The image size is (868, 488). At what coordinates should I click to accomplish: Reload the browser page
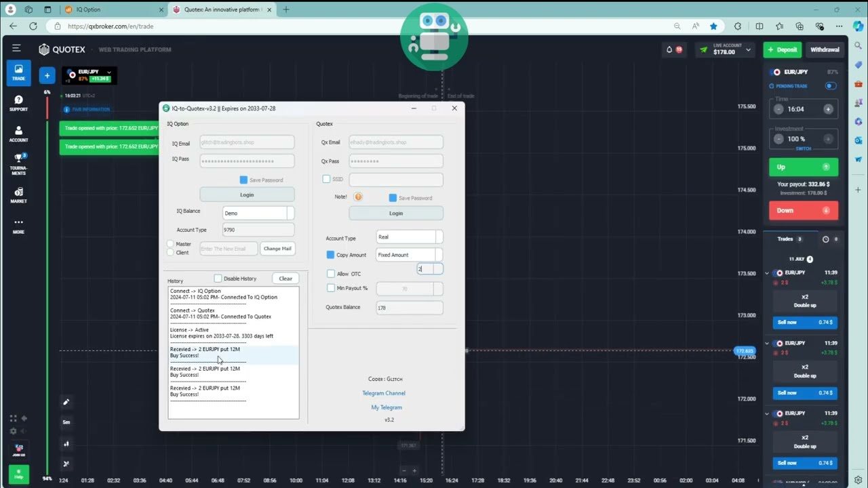[x=33, y=26]
